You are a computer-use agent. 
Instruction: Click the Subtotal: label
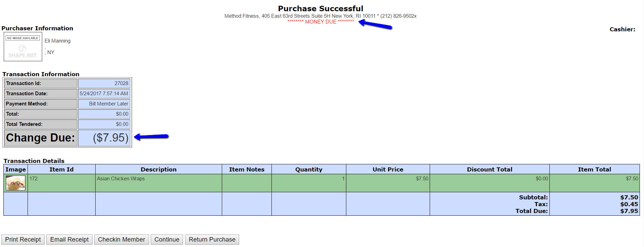[x=533, y=197]
